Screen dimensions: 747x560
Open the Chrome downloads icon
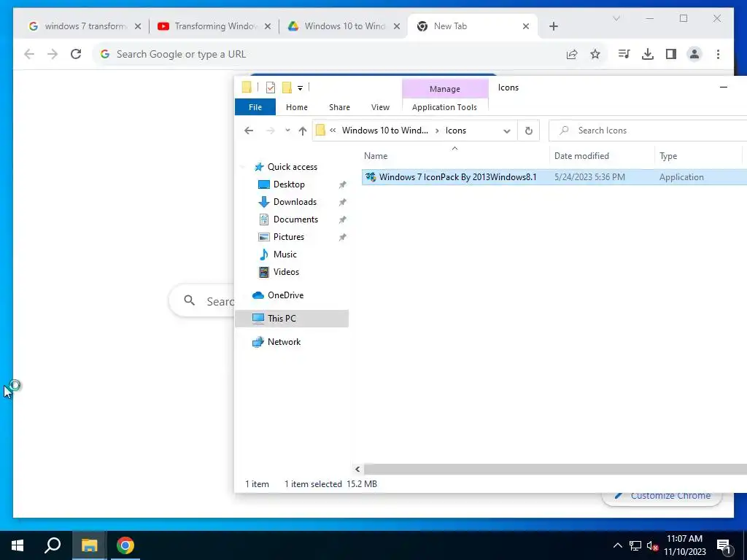click(x=648, y=54)
